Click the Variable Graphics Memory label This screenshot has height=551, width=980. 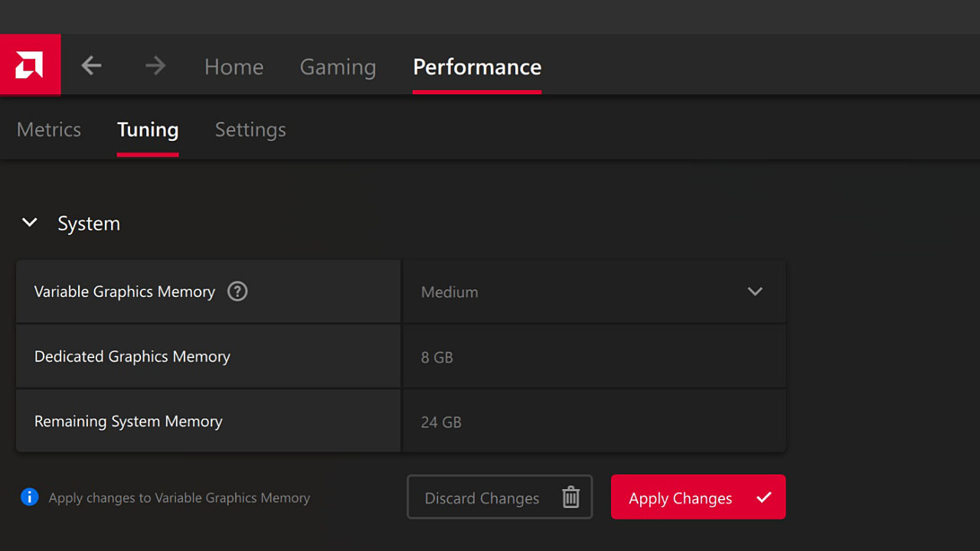point(125,292)
